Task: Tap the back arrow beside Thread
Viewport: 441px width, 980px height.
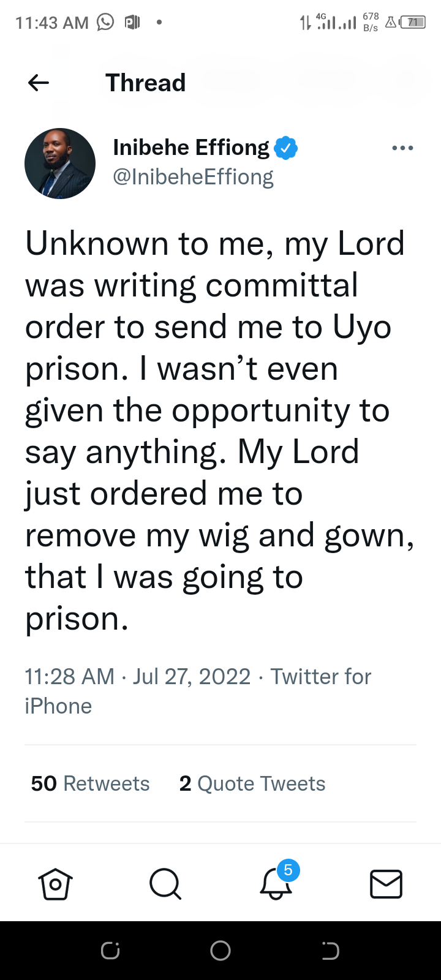Action: [x=39, y=83]
